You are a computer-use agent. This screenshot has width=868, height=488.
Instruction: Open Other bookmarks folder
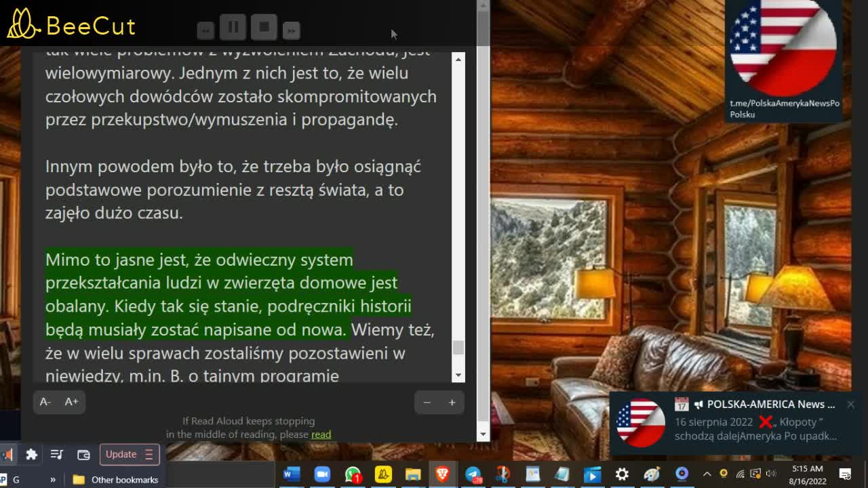point(115,480)
